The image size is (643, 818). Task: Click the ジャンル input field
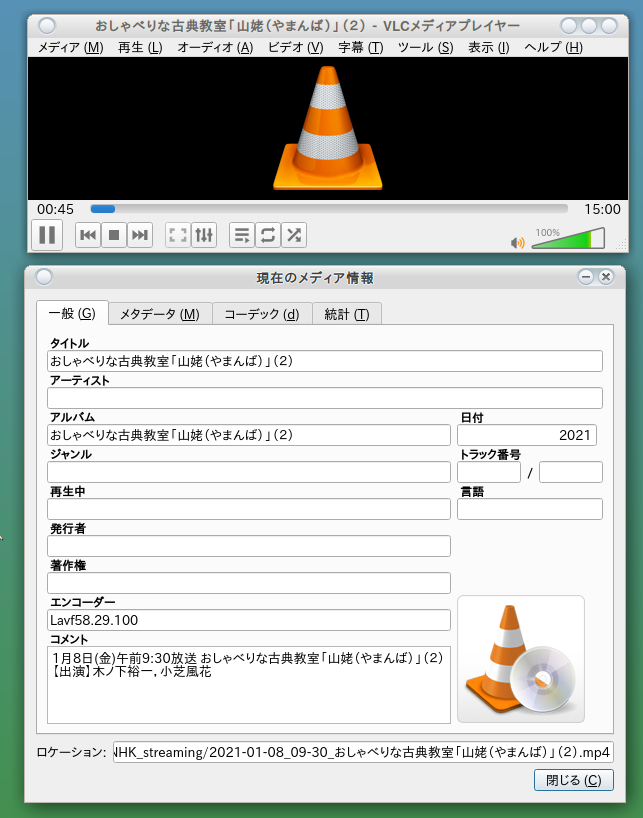(x=249, y=472)
